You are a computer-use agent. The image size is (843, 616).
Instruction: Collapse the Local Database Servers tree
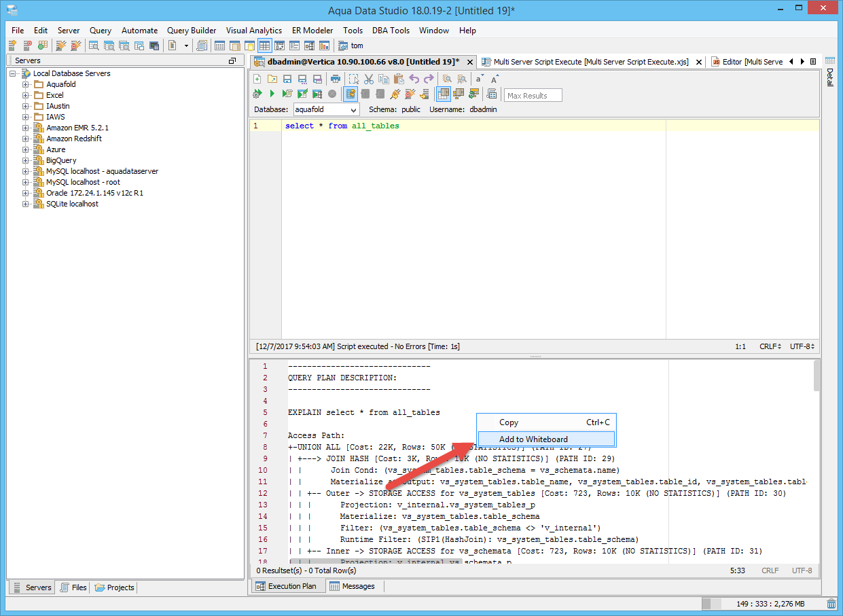point(13,73)
